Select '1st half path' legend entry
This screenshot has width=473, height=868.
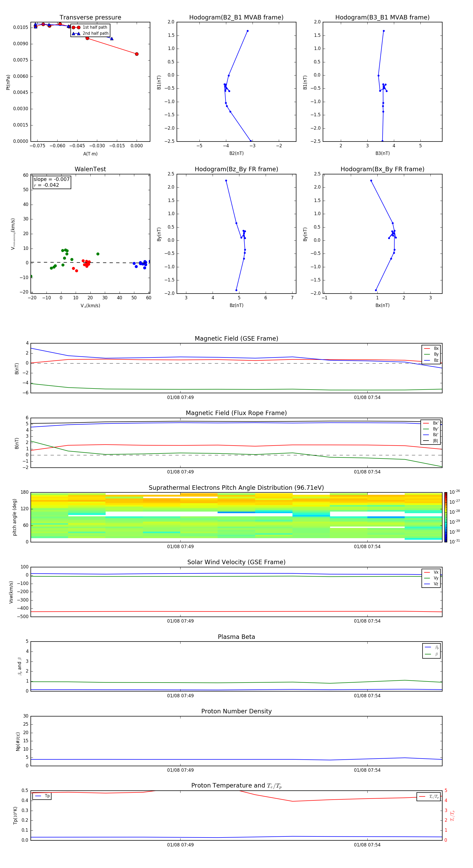pyautogui.click(x=90, y=27)
